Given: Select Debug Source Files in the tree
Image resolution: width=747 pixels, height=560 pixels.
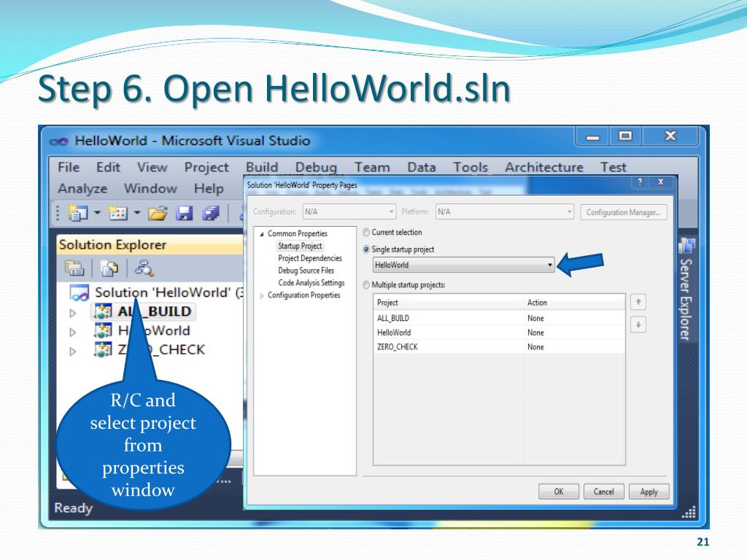Looking at the screenshot, I should [306, 271].
